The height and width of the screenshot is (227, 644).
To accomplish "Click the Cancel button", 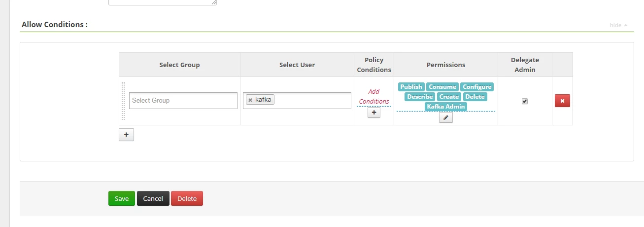I will [153, 198].
